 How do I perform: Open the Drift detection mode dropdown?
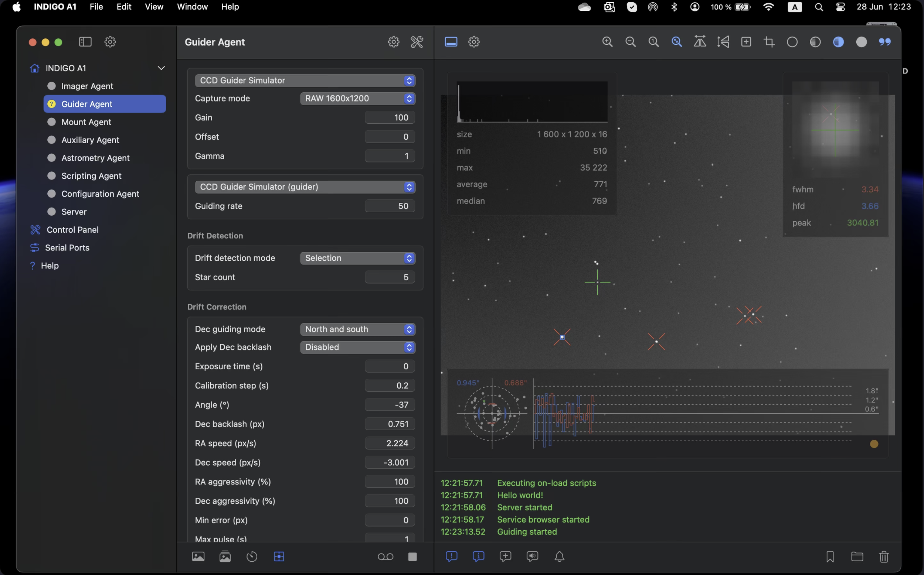[x=357, y=258]
